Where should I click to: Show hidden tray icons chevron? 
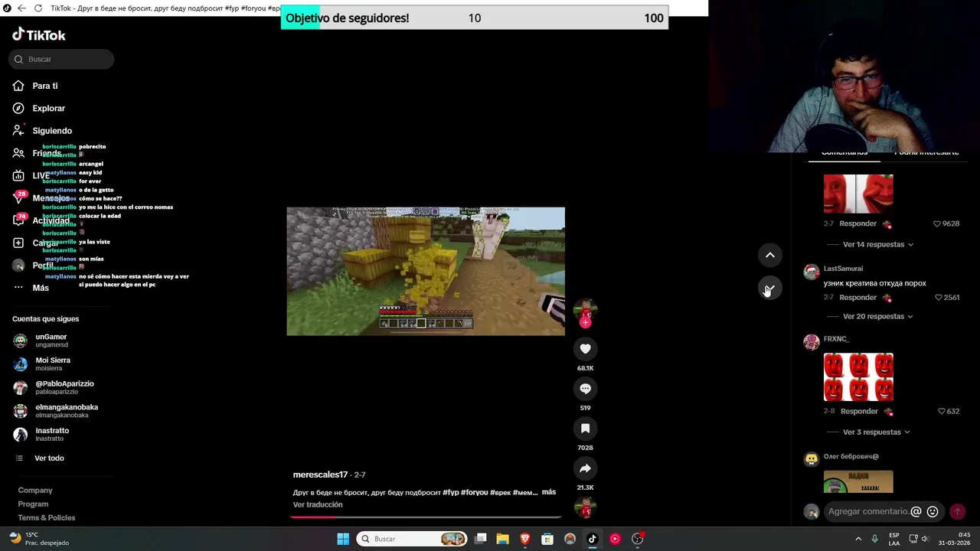(x=858, y=539)
